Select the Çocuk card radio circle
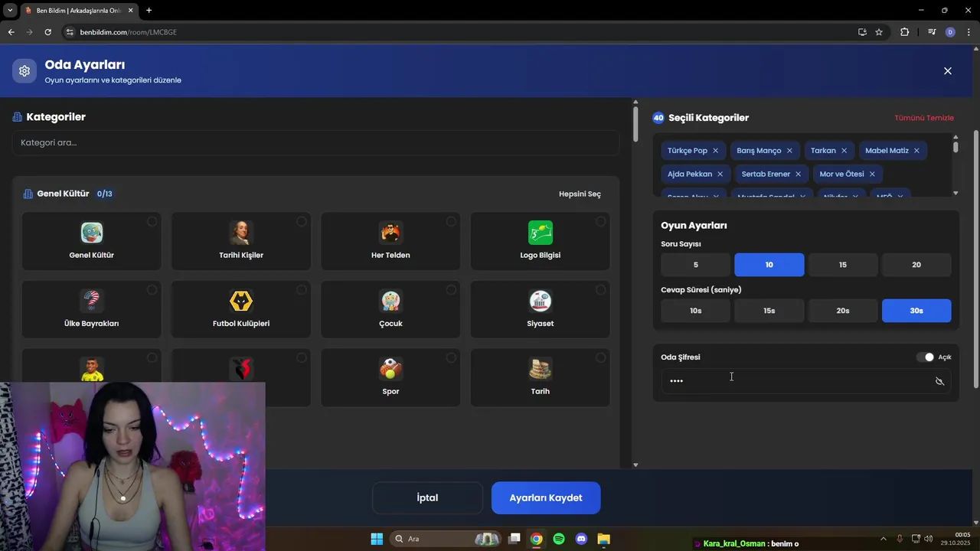This screenshot has height=551, width=980. (451, 290)
